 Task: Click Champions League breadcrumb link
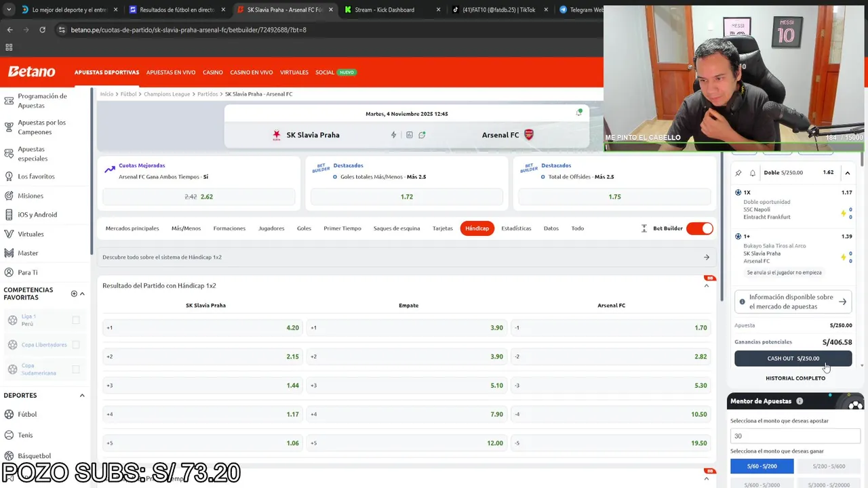click(x=167, y=94)
